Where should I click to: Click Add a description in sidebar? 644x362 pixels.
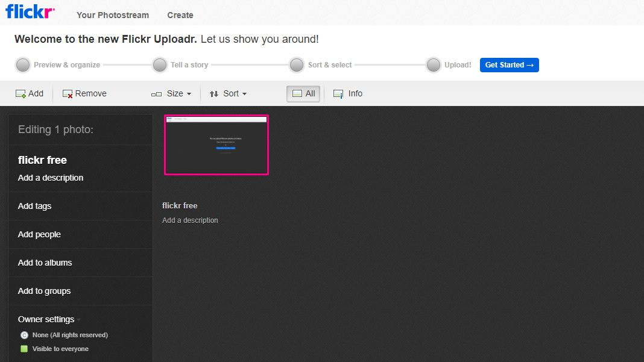[x=51, y=178]
